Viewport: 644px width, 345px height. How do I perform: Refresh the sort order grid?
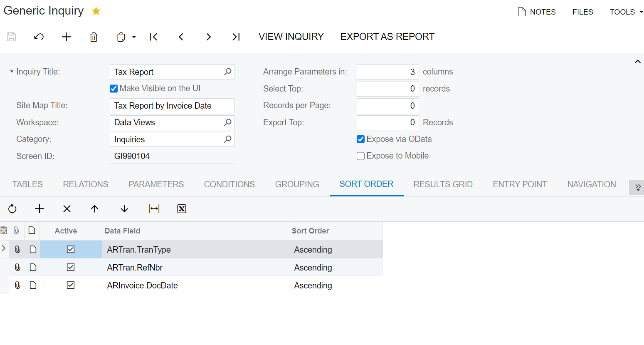click(x=12, y=209)
